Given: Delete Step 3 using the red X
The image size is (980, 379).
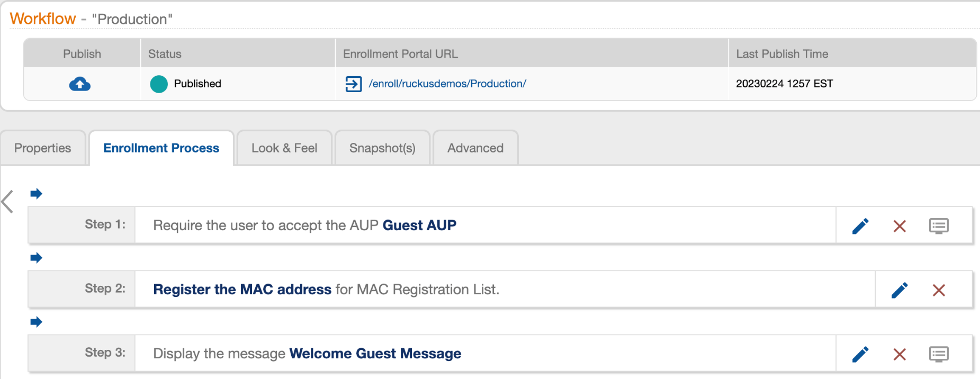Looking at the screenshot, I should tap(900, 354).
